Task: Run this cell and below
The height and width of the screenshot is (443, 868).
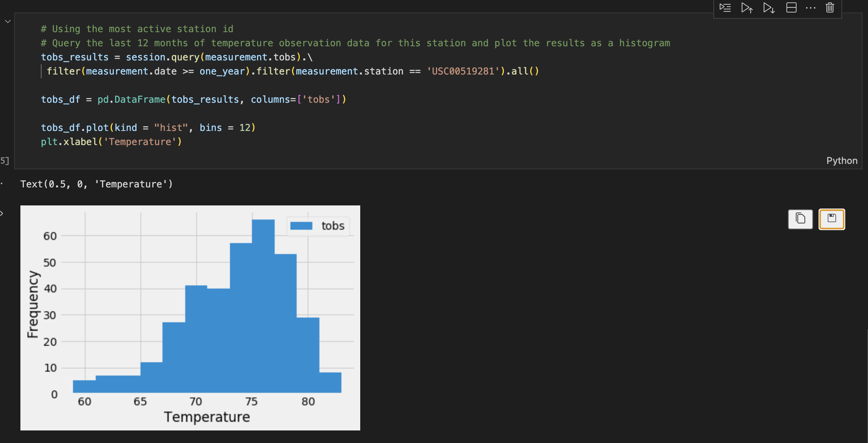Action: click(x=769, y=8)
